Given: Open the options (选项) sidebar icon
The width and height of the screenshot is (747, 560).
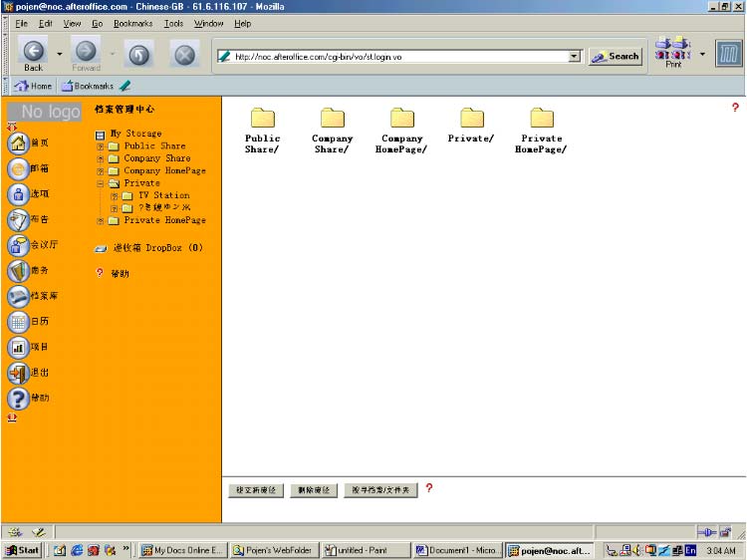Looking at the screenshot, I should 18,194.
